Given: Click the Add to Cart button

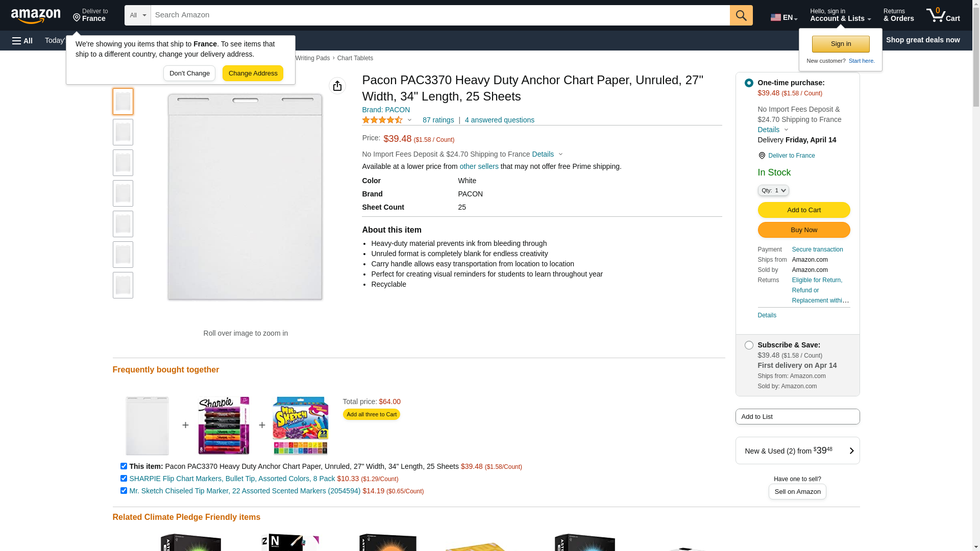Looking at the screenshot, I should point(803,210).
